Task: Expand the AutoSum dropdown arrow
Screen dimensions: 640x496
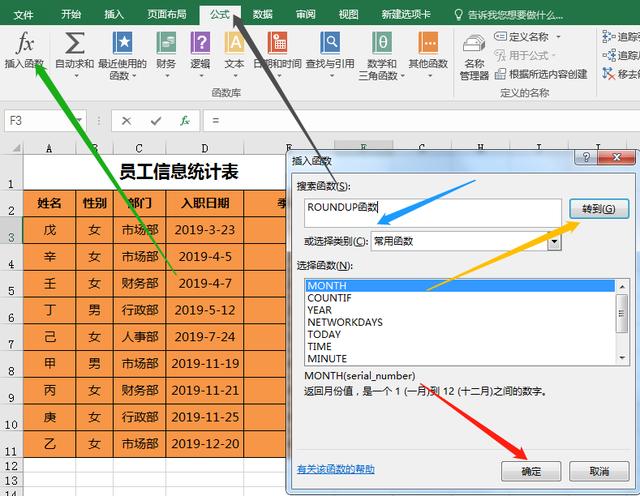Action: (75, 76)
